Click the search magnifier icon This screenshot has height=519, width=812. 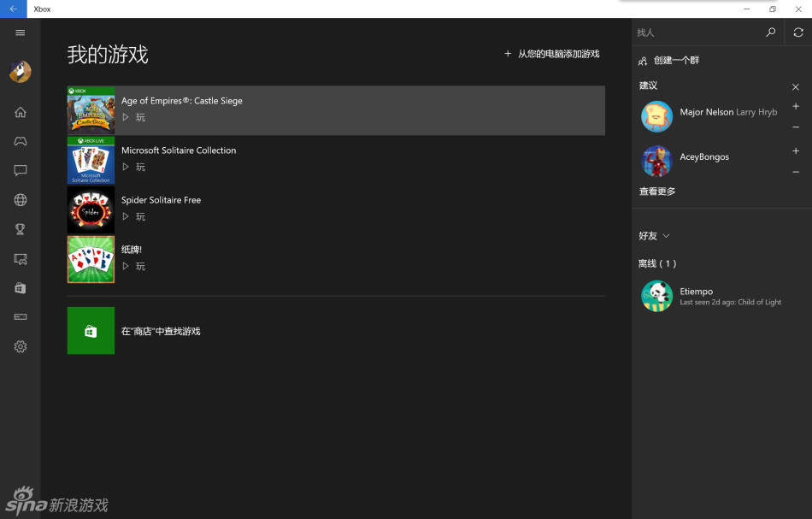coord(770,32)
